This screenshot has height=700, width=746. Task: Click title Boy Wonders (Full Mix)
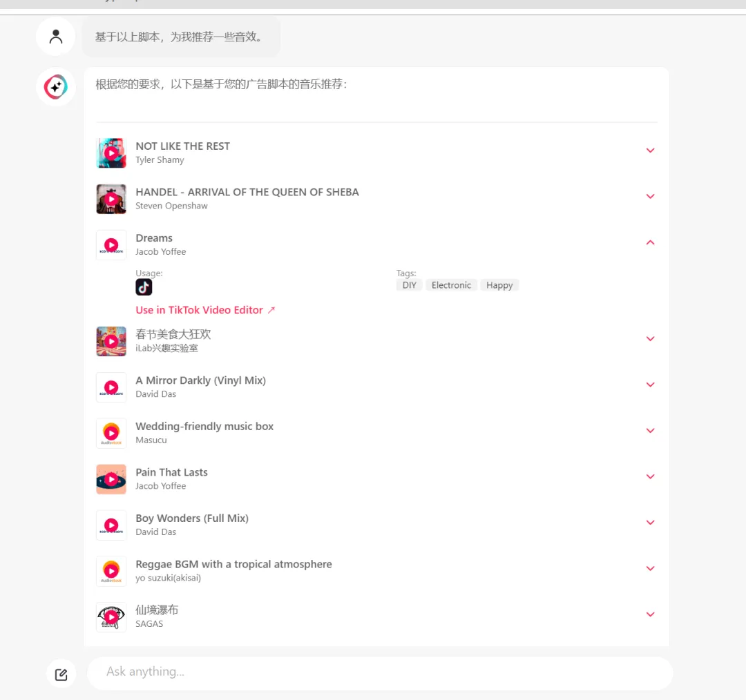192,518
